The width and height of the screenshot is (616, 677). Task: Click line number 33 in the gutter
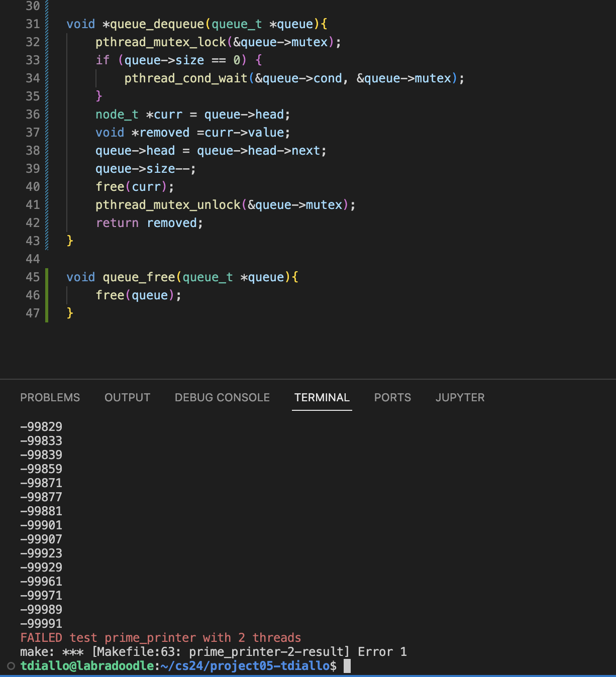pos(33,60)
